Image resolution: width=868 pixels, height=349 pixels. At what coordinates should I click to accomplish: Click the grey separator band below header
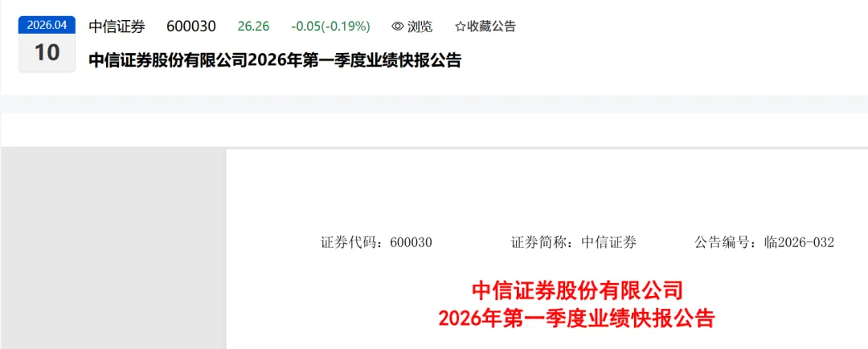point(434,104)
